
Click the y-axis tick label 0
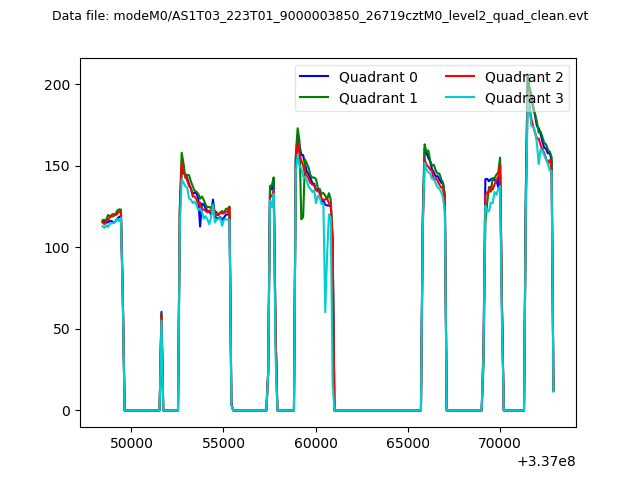pyautogui.click(x=68, y=411)
